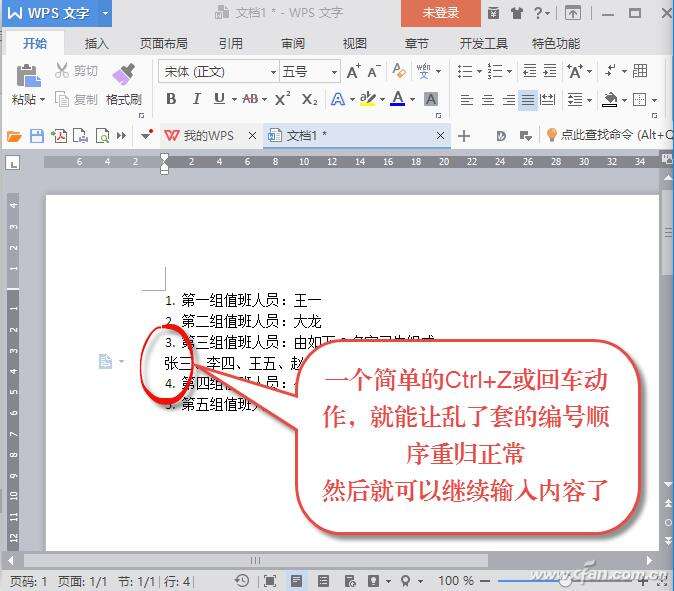
Task: Open the insert table grid icon
Action: (640, 70)
